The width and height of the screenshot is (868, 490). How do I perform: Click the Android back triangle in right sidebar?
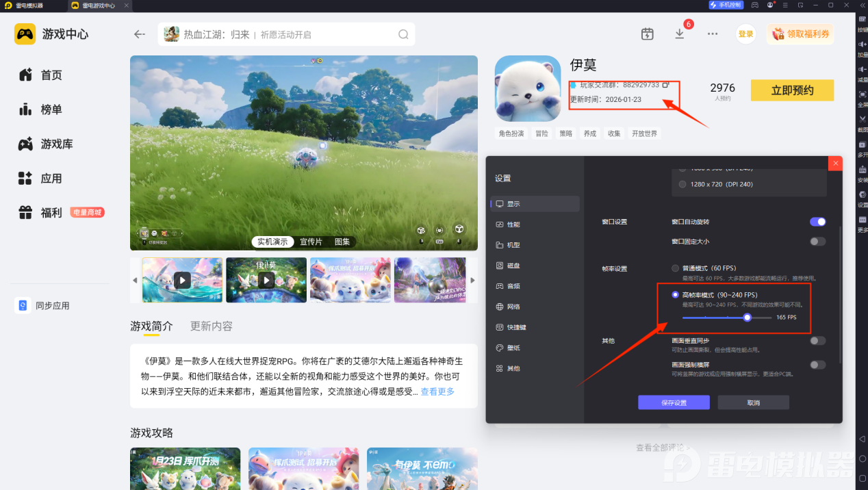tap(863, 439)
